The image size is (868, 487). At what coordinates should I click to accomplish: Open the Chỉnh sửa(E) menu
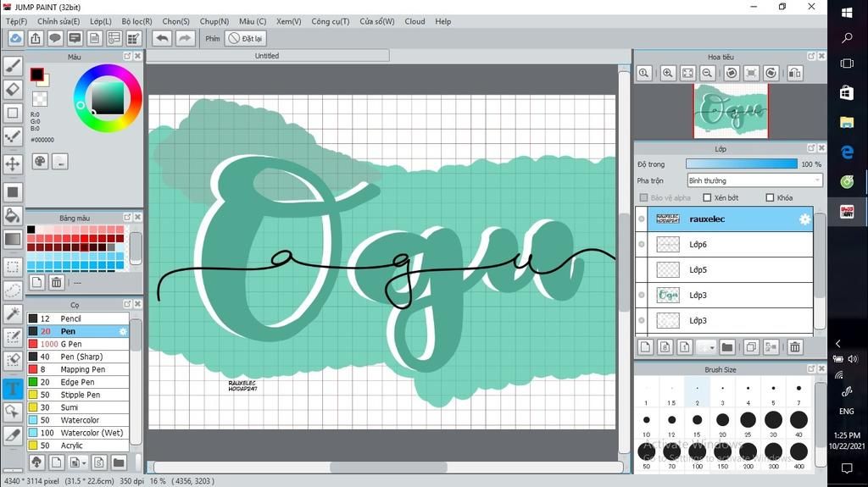click(58, 21)
